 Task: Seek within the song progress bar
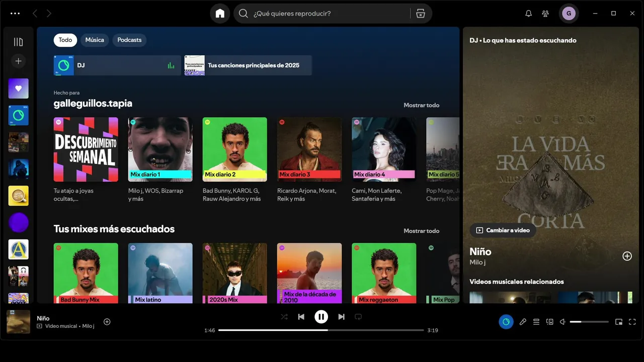321,330
